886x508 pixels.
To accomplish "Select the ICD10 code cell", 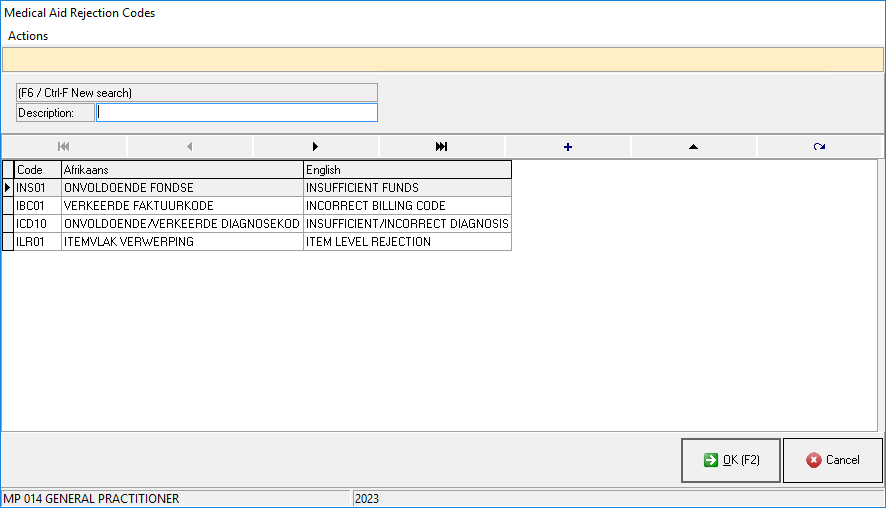I will click(x=37, y=224).
